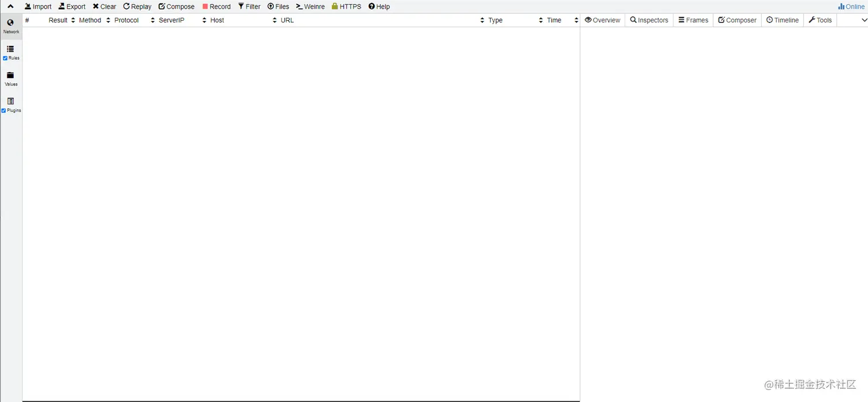Switch to the Inspectors tab
The image size is (868, 402).
[649, 20]
